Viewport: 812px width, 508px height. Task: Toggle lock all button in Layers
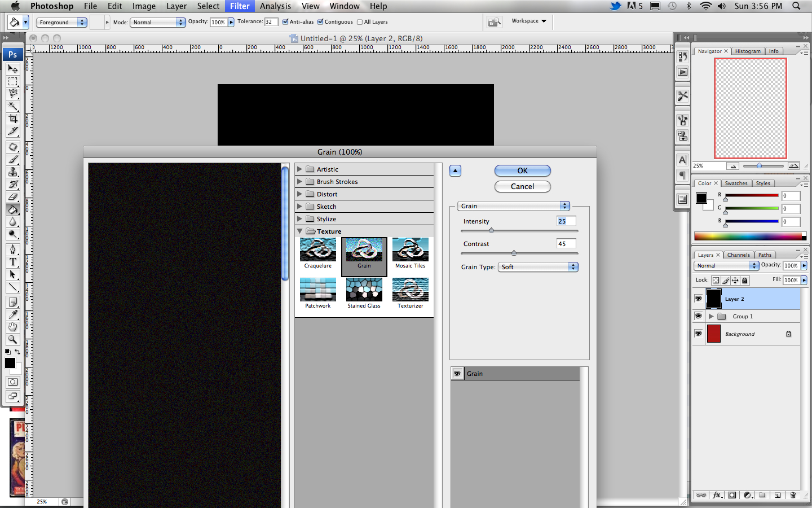pos(745,280)
